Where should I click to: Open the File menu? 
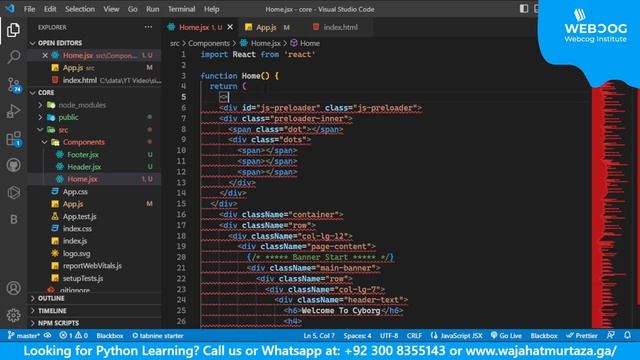click(x=29, y=9)
